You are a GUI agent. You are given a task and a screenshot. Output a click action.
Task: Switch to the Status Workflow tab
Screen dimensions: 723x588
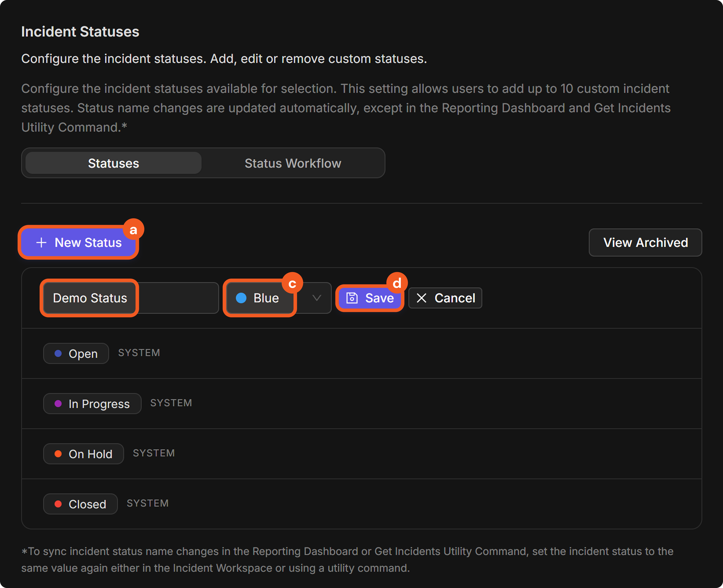click(293, 163)
